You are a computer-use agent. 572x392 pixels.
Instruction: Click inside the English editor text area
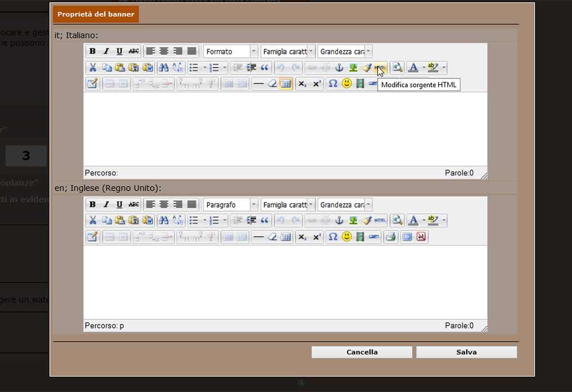pyautogui.click(x=285, y=282)
